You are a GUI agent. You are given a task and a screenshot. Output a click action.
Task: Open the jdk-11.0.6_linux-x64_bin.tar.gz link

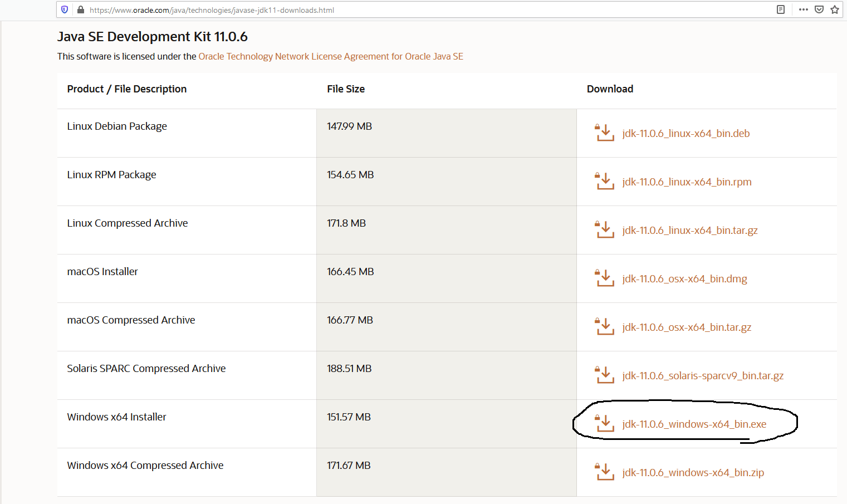tap(689, 231)
